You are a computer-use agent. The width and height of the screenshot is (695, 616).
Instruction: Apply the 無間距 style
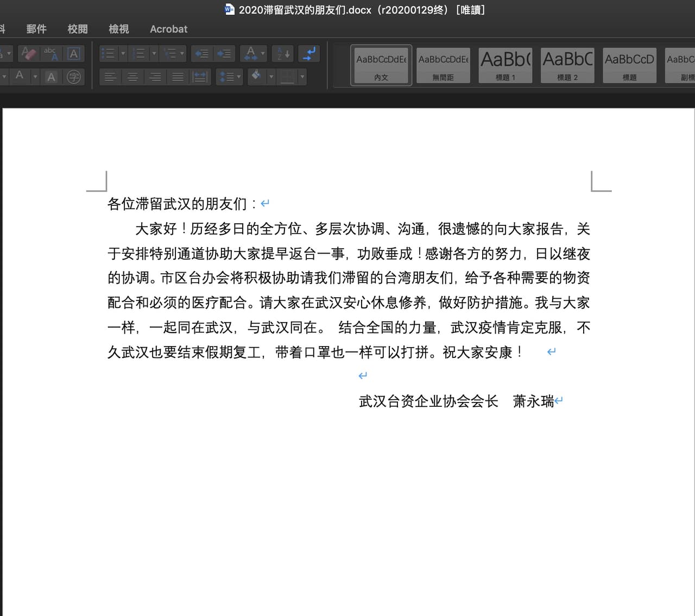443,65
